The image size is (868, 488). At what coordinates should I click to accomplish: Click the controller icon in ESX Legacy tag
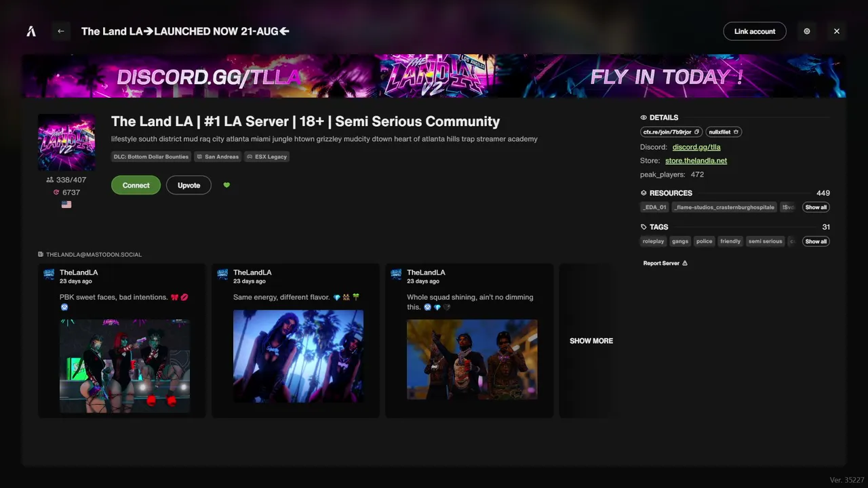250,157
